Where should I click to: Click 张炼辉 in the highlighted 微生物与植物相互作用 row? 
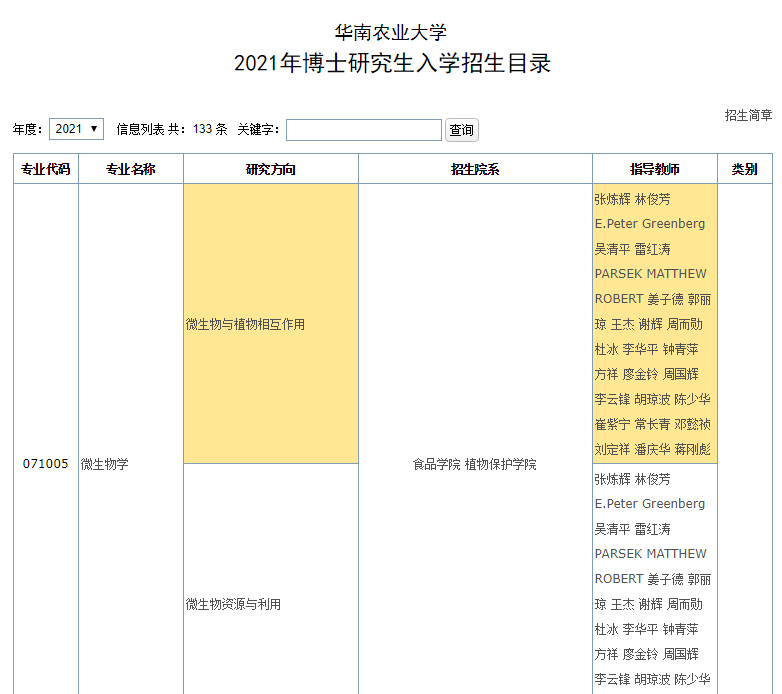612,199
